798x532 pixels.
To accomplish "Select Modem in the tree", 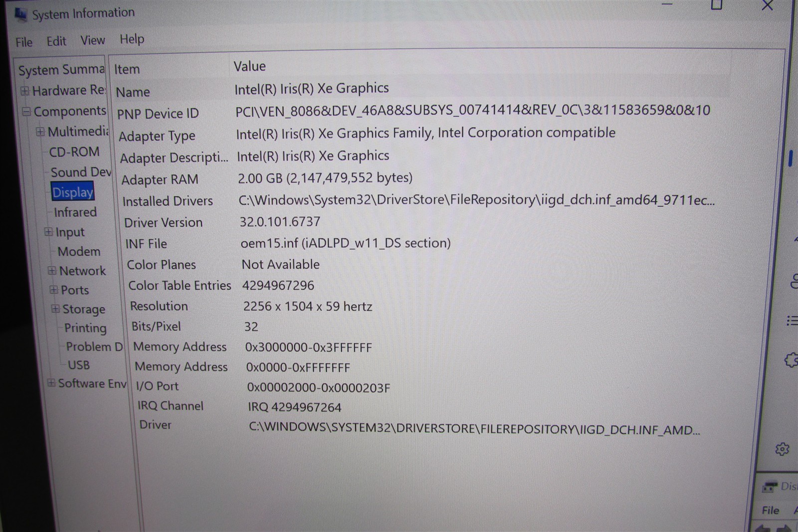I will (79, 251).
